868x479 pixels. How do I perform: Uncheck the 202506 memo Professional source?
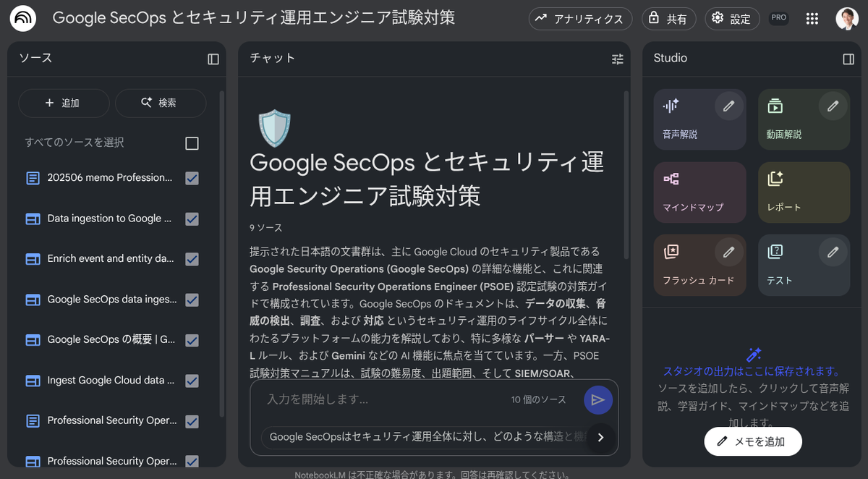(x=192, y=178)
